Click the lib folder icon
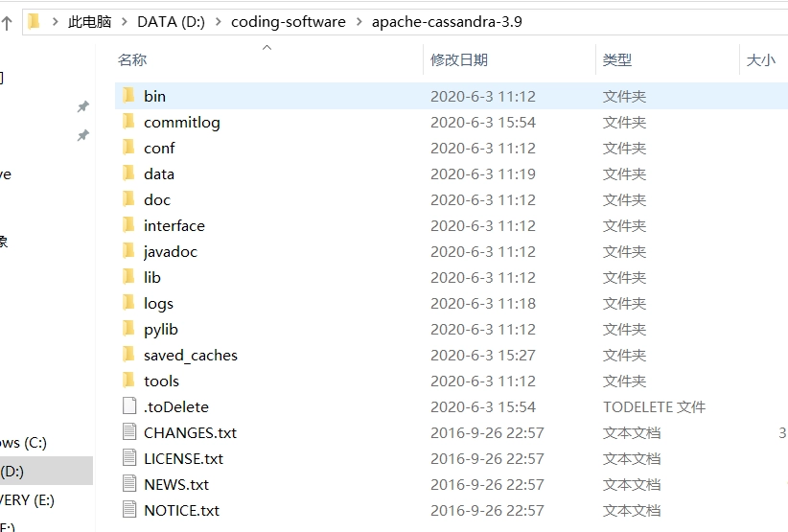This screenshot has height=532, width=788. pyautogui.click(x=128, y=276)
